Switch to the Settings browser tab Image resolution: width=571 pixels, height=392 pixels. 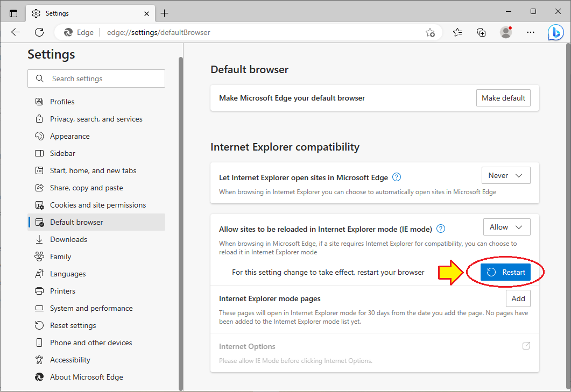[x=90, y=13]
